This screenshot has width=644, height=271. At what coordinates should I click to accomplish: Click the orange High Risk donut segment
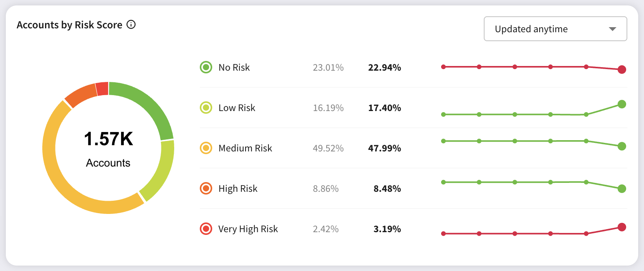pyautogui.click(x=81, y=95)
